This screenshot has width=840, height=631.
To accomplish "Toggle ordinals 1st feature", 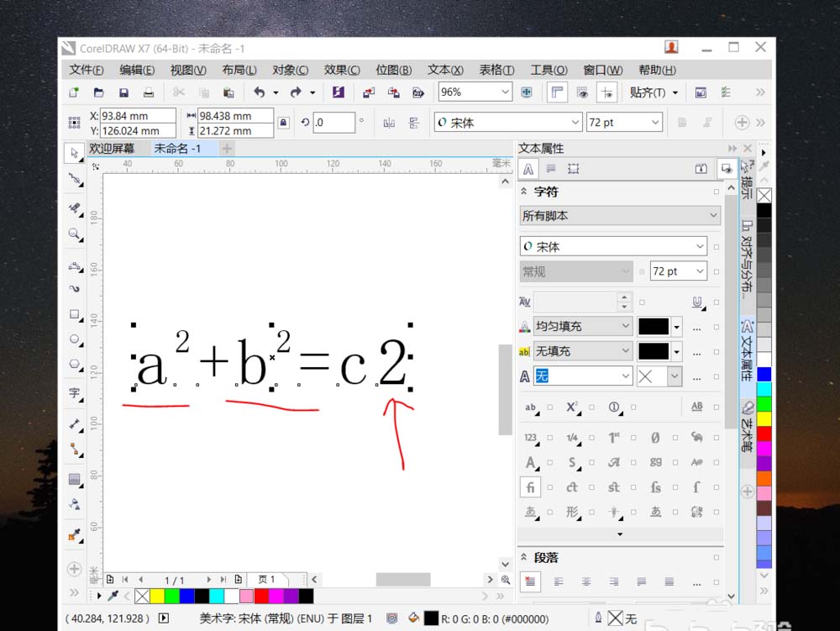I will pyautogui.click(x=614, y=438).
